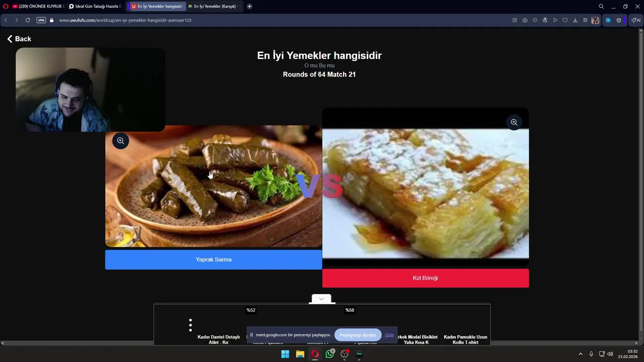
Task: Hide the sharing bar with Gizle
Action: point(389,335)
